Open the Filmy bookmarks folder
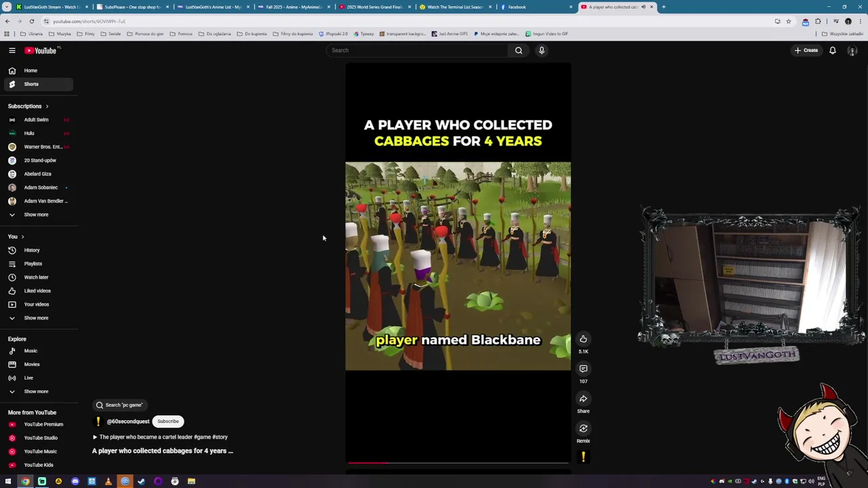Image resolution: width=868 pixels, height=488 pixels. pyautogui.click(x=86, y=34)
